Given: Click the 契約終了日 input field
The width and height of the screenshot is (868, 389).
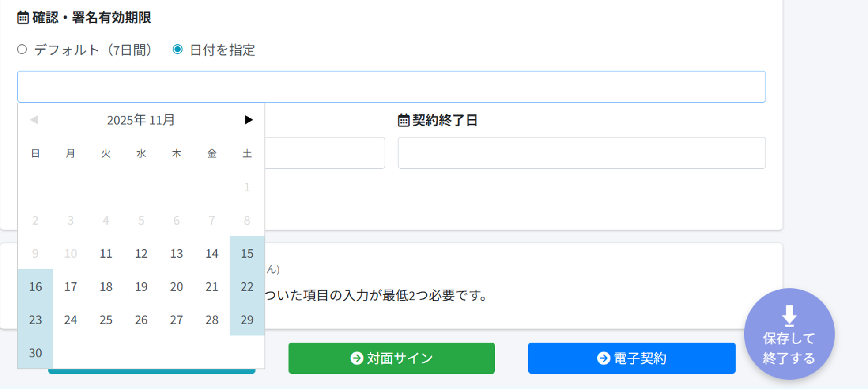Looking at the screenshot, I should click(581, 153).
